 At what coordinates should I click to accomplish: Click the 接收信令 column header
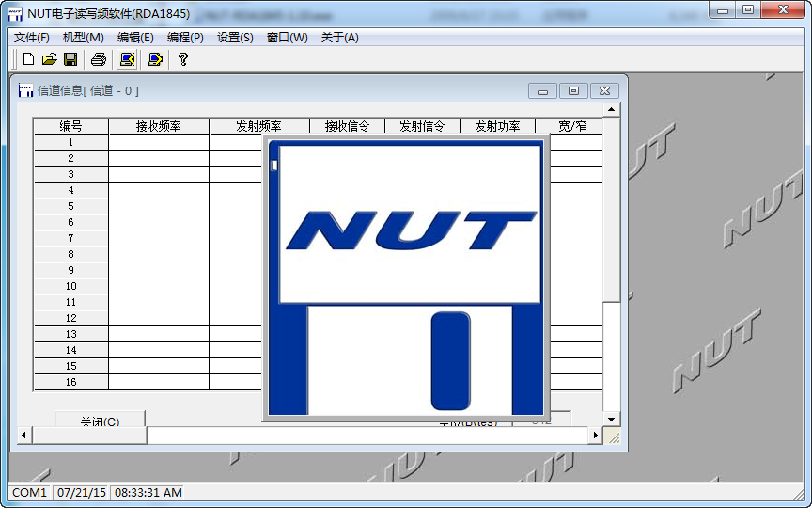(x=347, y=126)
